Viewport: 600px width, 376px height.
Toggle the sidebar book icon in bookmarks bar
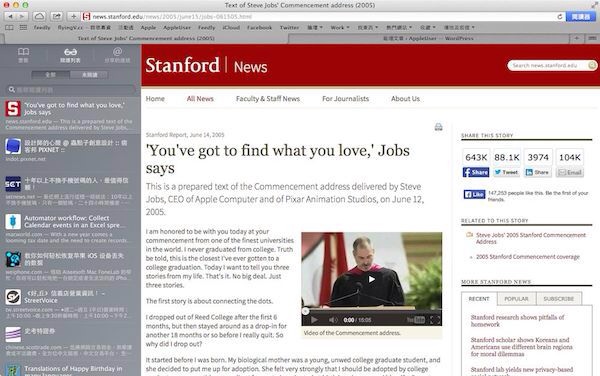pos(9,28)
